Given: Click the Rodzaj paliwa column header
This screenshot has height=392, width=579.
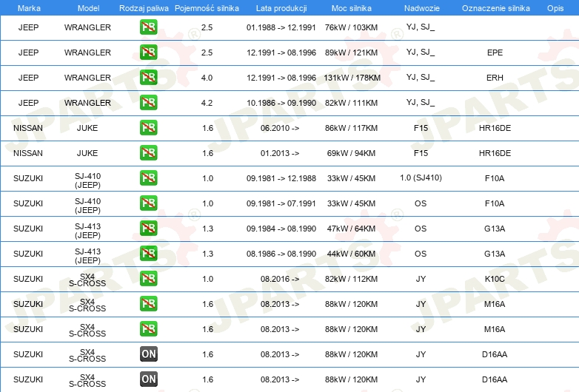Looking at the screenshot, I should tap(144, 8).
